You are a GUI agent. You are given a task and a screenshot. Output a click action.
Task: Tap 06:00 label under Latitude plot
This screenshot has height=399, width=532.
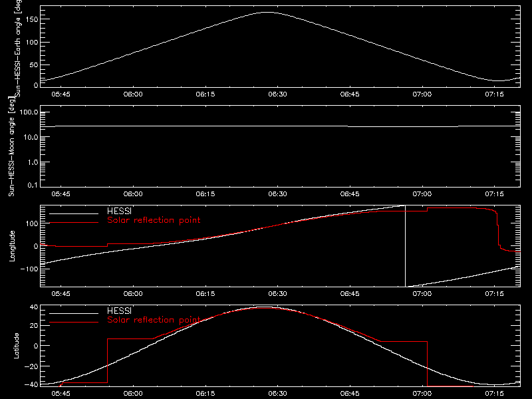tap(133, 394)
